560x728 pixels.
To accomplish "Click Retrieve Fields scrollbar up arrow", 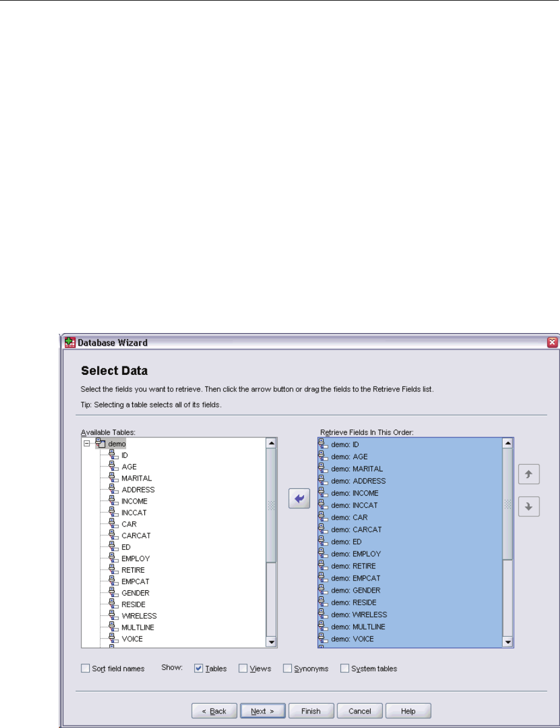I will pyautogui.click(x=508, y=443).
